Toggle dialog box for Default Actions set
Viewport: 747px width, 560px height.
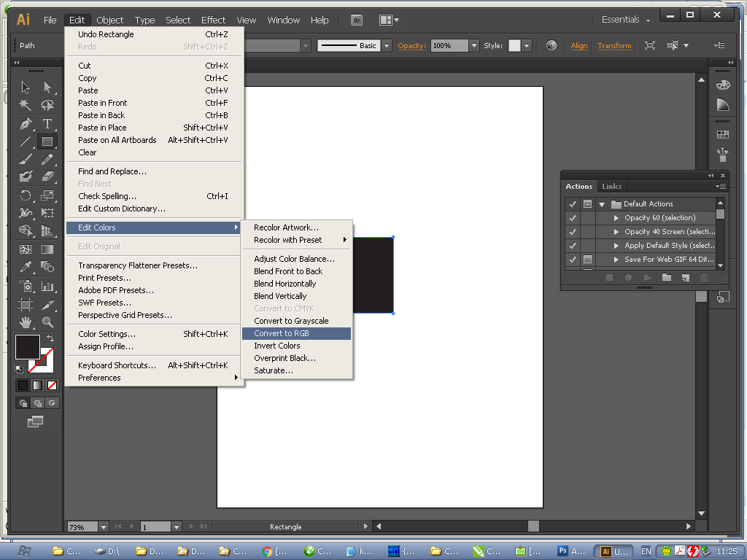(x=588, y=204)
